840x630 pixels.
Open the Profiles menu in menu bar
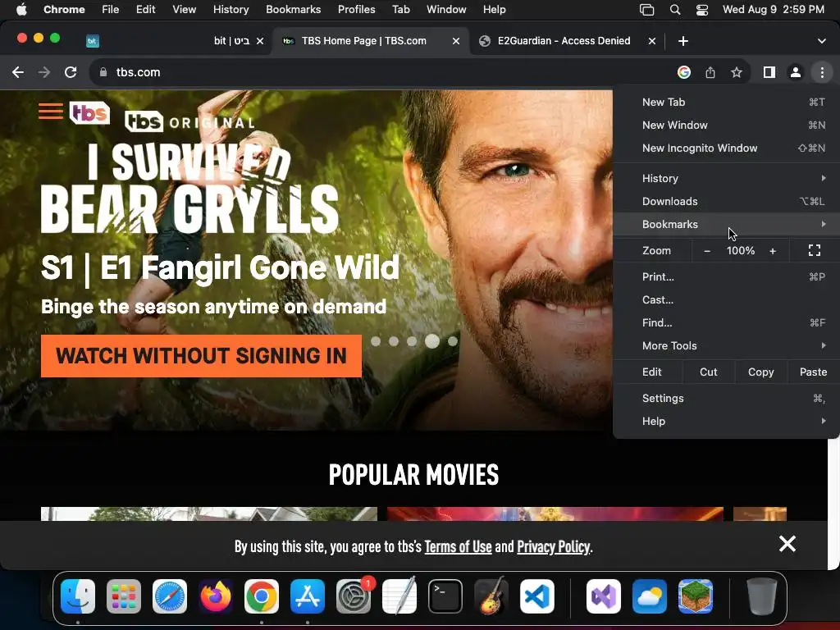tap(356, 10)
